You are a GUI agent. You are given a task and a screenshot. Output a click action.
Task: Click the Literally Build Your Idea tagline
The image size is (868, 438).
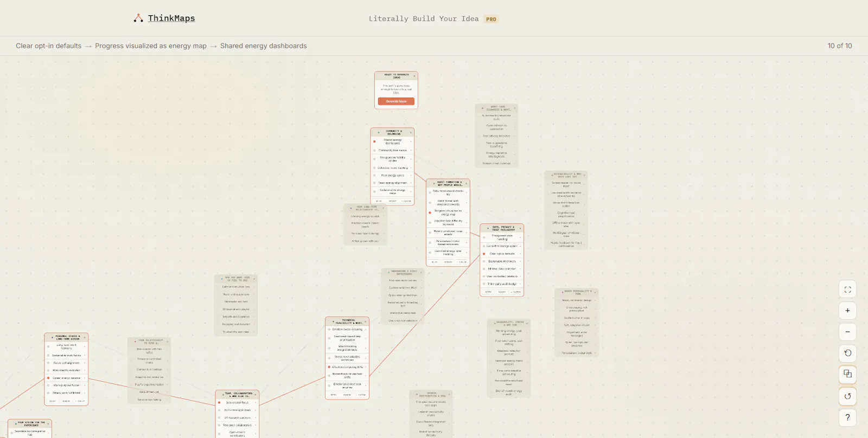pyautogui.click(x=424, y=19)
